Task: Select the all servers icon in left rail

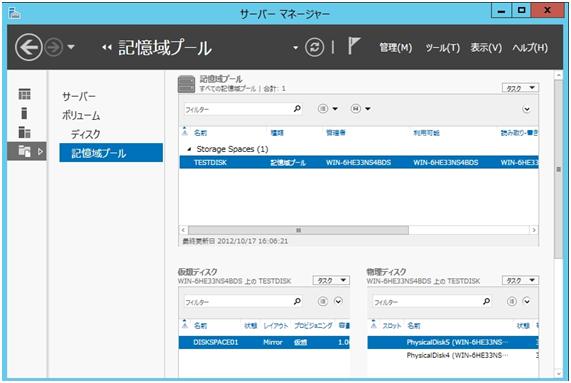Action: click(24, 132)
